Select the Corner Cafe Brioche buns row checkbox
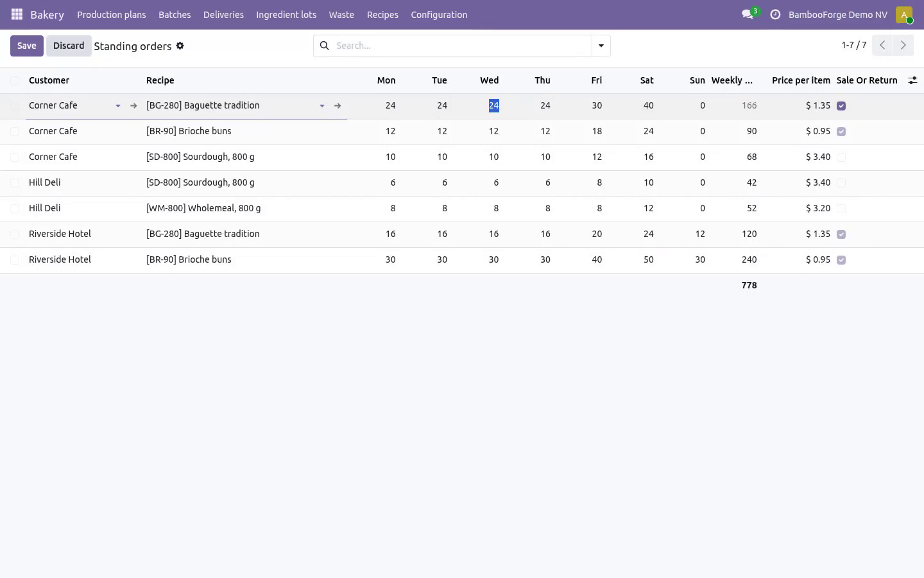This screenshot has width=924, height=578. coord(15,132)
